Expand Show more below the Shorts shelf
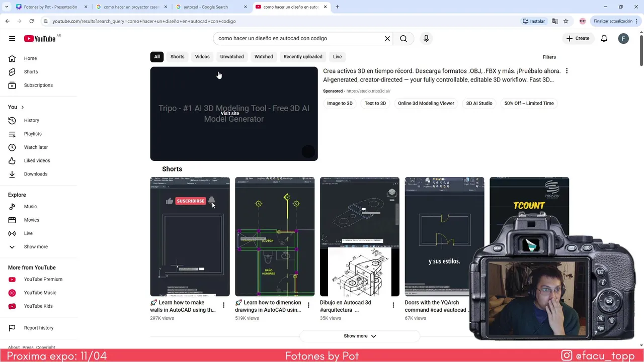 click(360, 336)
